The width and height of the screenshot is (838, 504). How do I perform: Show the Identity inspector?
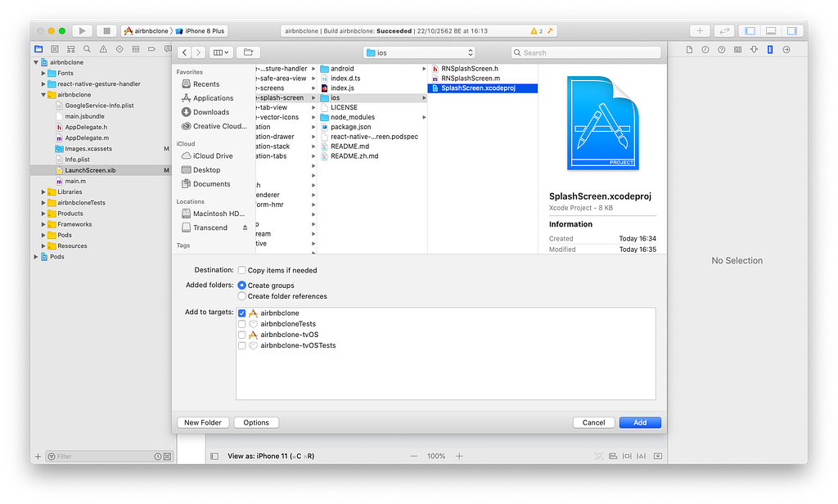[x=737, y=50]
